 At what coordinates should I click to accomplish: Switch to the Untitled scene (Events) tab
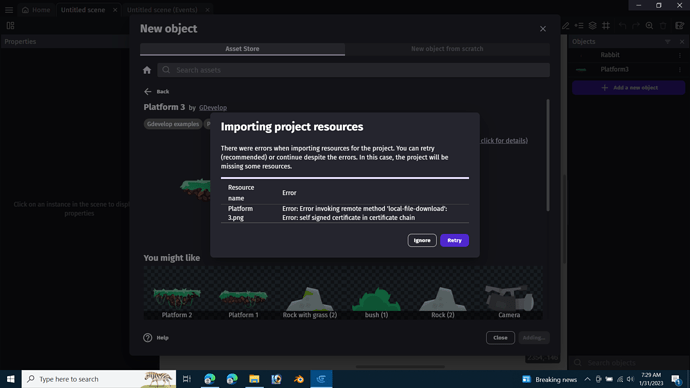tap(162, 10)
